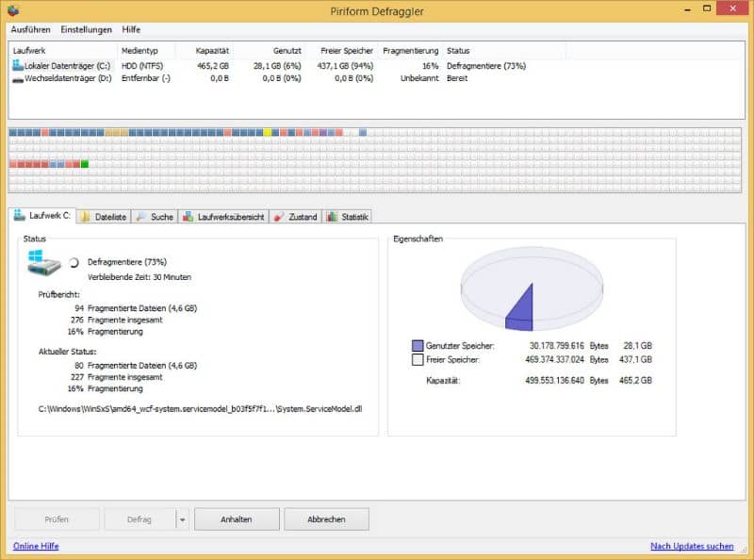Viewport: 754px width, 560px height.
Task: Click the Defraggler app icon in title bar
Action: 14,10
